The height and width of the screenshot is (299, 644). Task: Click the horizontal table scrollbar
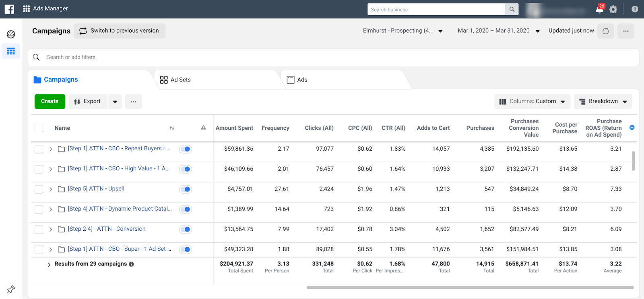click(470, 287)
